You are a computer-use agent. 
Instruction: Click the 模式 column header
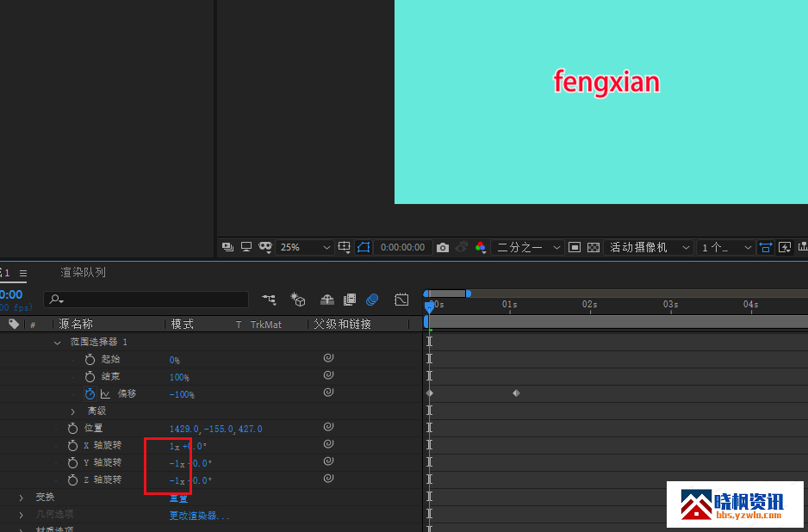(183, 324)
